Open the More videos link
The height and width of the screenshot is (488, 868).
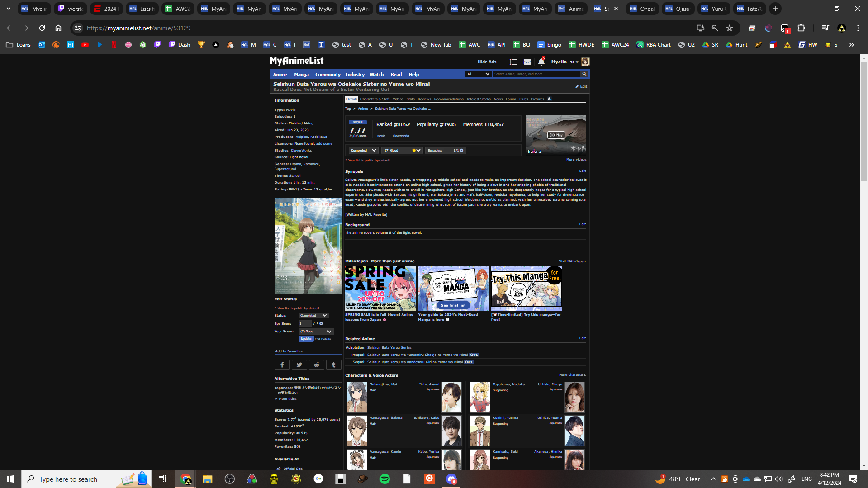tap(576, 160)
